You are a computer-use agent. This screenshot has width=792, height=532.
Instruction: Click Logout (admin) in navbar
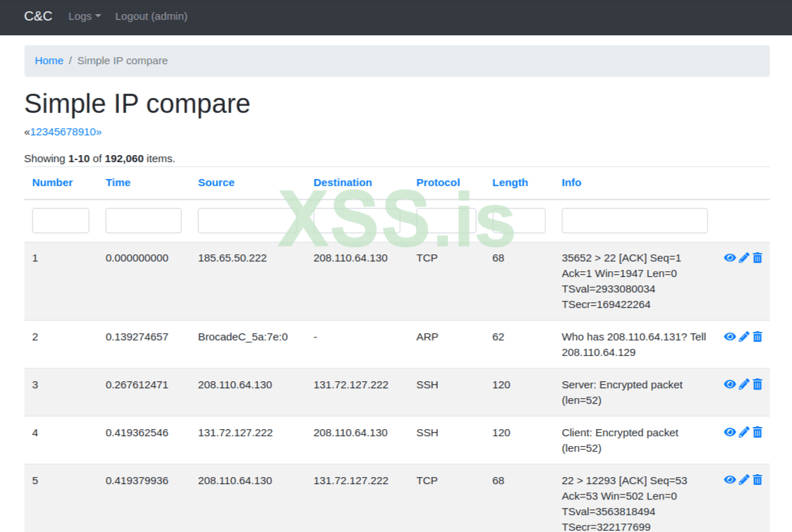[151, 16]
